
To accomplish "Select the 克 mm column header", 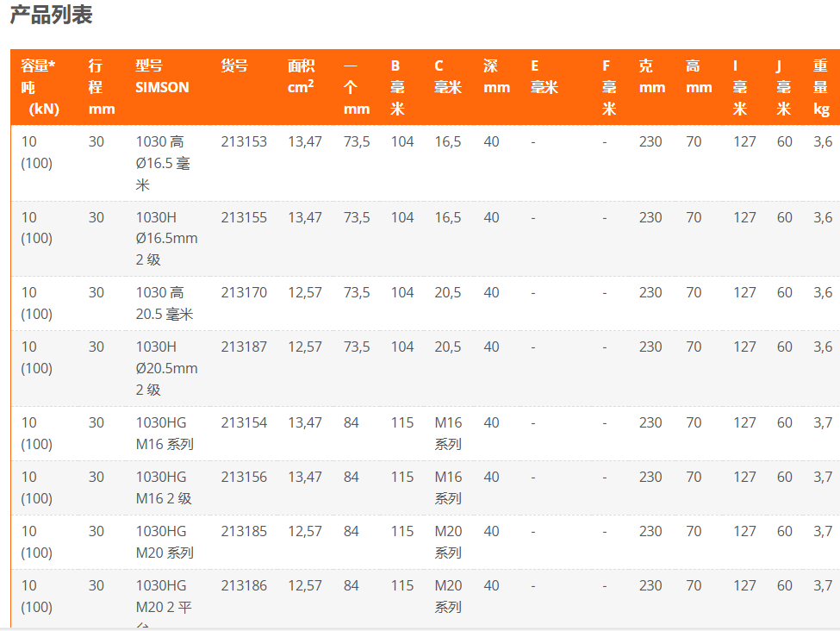I will click(652, 76).
